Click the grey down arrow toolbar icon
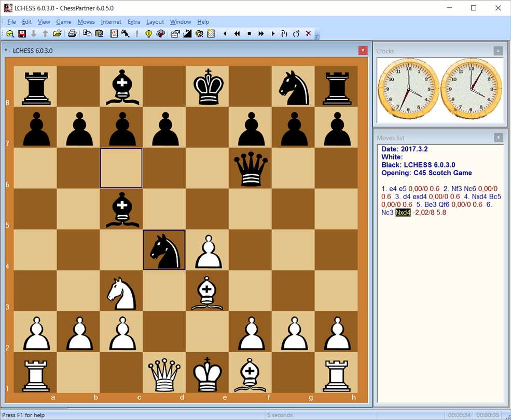The height and width of the screenshot is (420, 511). 34,34
